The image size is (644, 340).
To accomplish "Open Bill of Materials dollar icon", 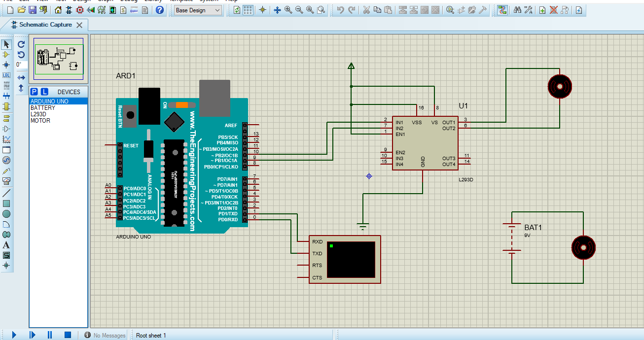I will 123,10.
